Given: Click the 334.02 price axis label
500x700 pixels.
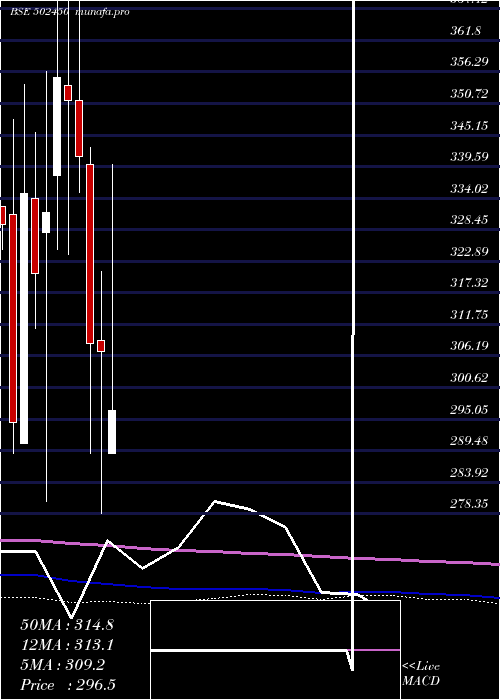Looking at the screenshot, I should coord(469,188).
